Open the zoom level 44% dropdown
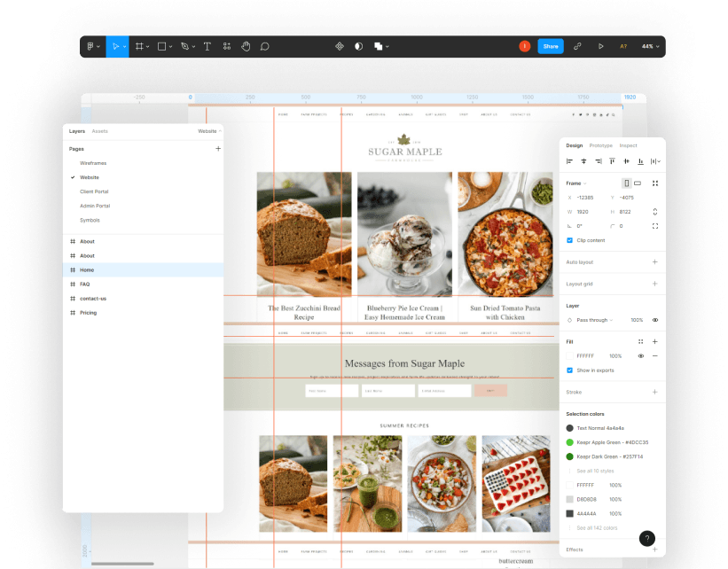The image size is (728, 569). 650,46
